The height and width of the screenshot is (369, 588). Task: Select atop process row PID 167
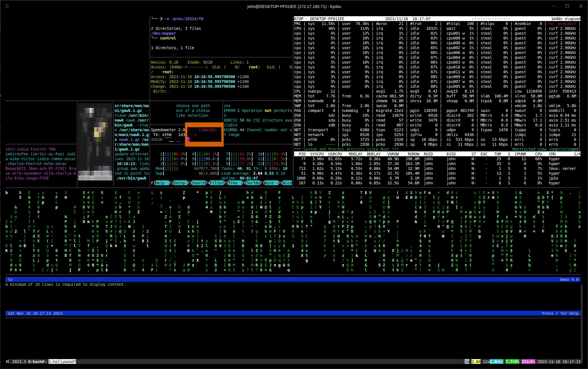[437, 183]
